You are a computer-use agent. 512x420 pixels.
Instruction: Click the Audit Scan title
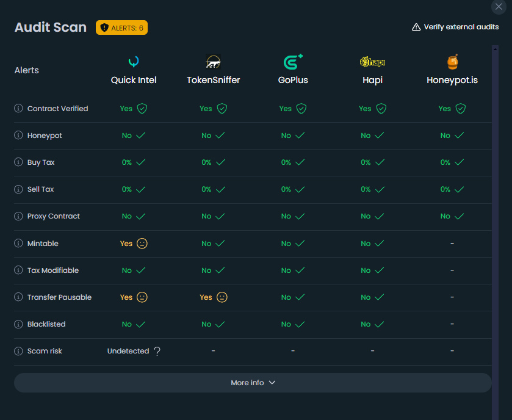(x=51, y=27)
